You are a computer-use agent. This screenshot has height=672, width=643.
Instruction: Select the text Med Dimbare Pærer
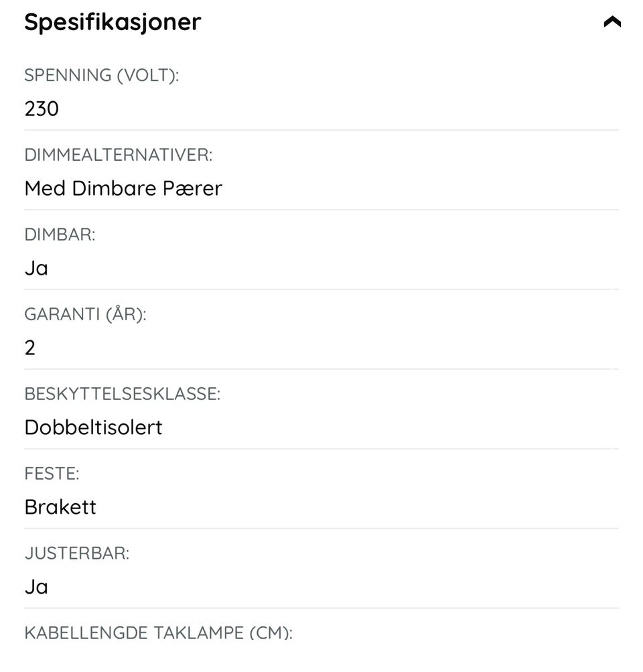click(x=123, y=188)
